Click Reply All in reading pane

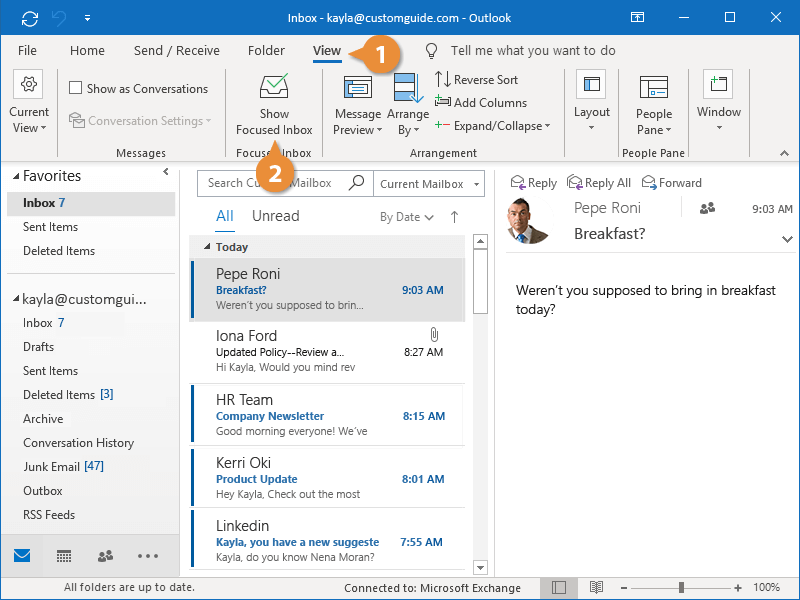pos(599,183)
